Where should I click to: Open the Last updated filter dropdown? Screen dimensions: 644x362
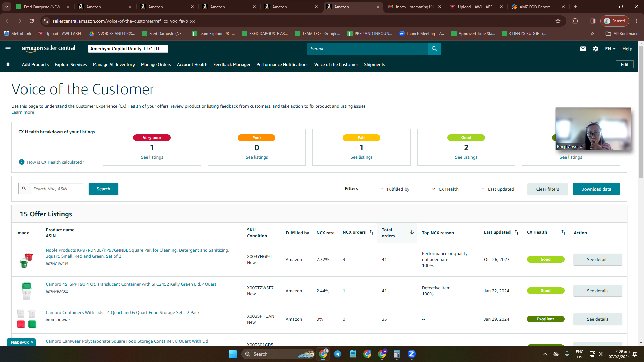tap(497, 189)
